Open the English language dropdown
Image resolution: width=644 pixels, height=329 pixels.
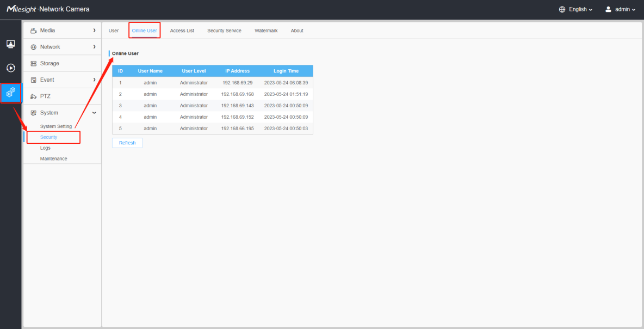(x=580, y=9)
